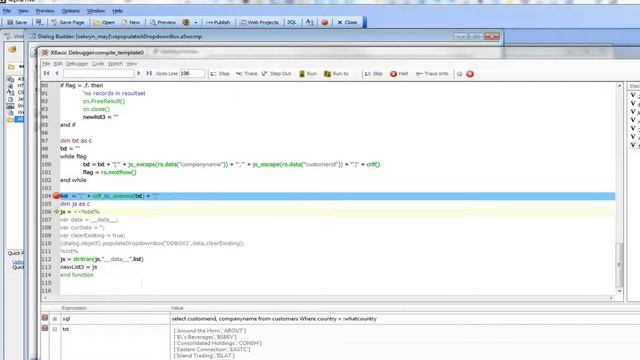Click the font/text icon in main toolbar
640x360 pixels.
(x=309, y=22)
